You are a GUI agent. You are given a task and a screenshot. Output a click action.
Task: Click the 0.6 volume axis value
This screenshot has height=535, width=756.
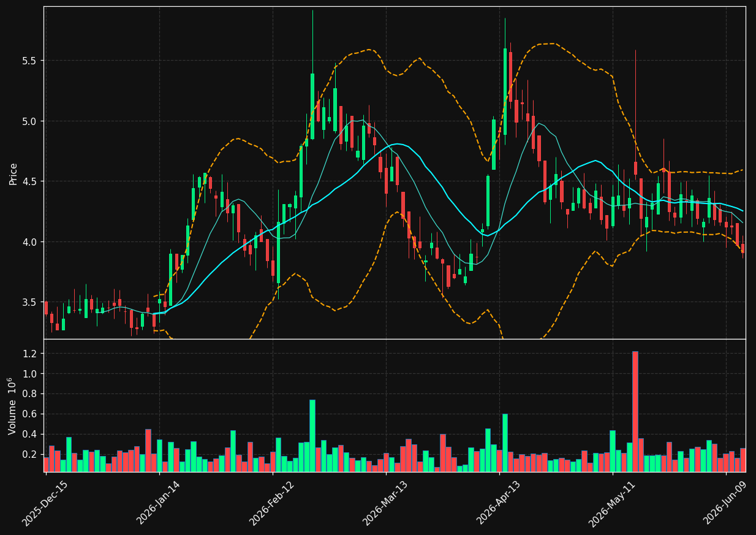click(x=30, y=414)
